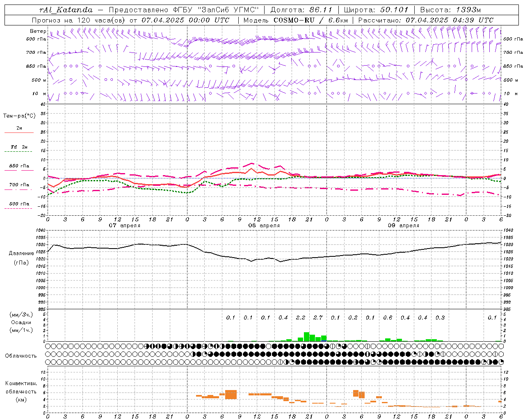Click the (мм/1ч.) precipitation unit label
The height and width of the screenshot is (420, 525).
point(21,330)
